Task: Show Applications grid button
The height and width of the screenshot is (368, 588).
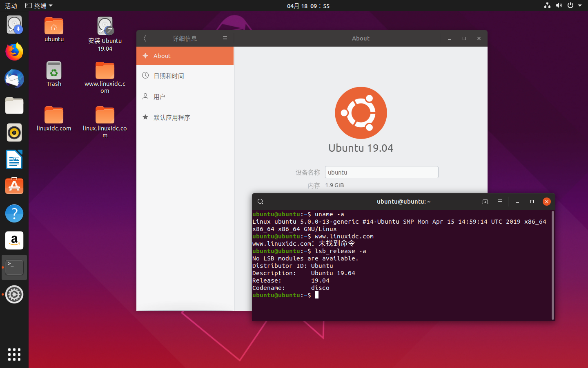Action: pyautogui.click(x=14, y=355)
